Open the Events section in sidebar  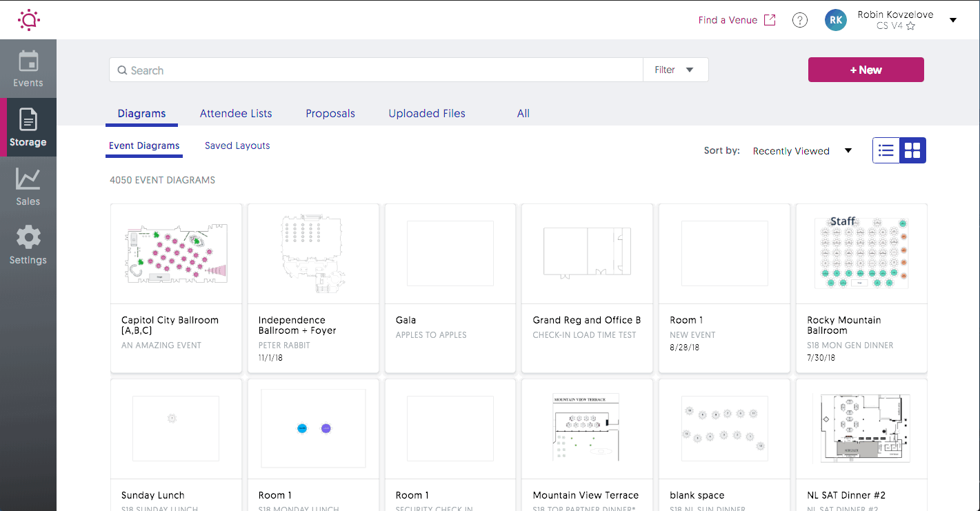pyautogui.click(x=28, y=68)
